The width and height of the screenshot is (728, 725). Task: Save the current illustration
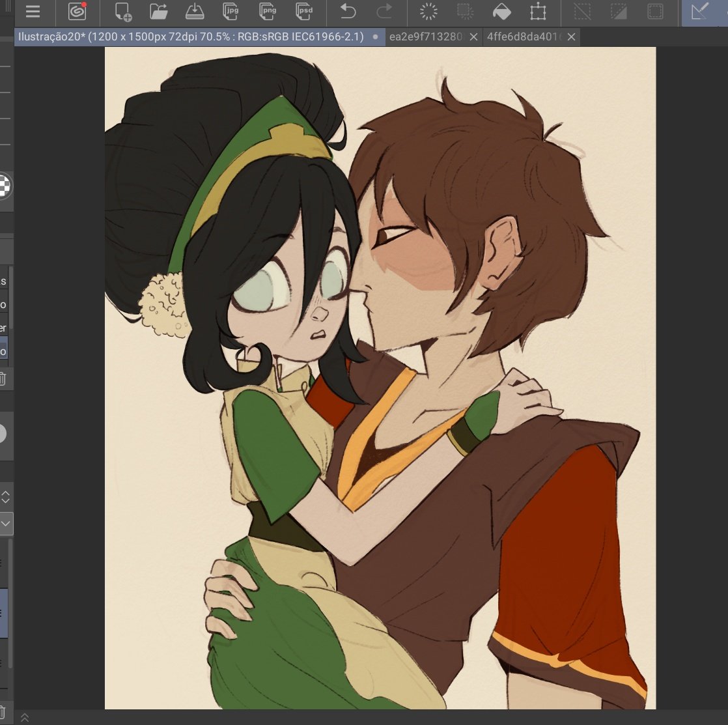[x=195, y=12]
